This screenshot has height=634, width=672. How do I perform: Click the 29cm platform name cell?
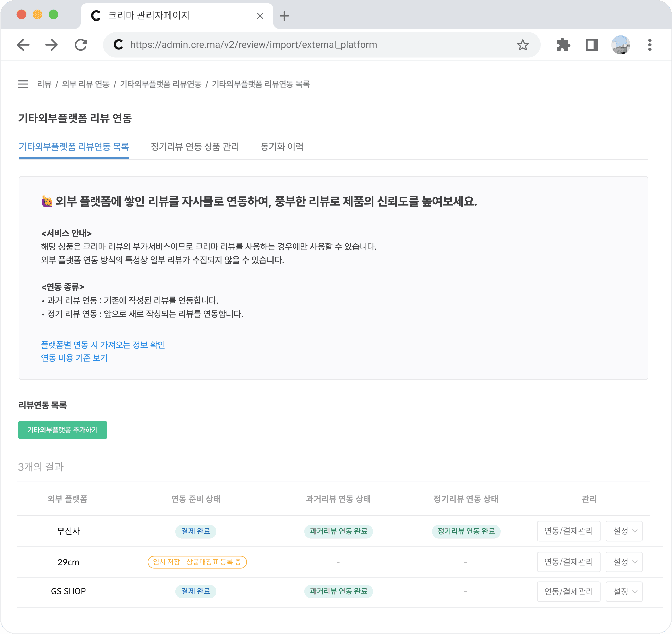point(68,562)
